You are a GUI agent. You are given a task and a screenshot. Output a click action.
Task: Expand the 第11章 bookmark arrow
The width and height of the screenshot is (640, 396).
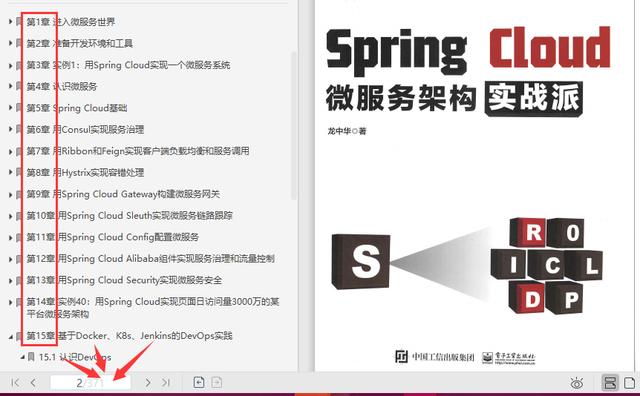pos(11,237)
